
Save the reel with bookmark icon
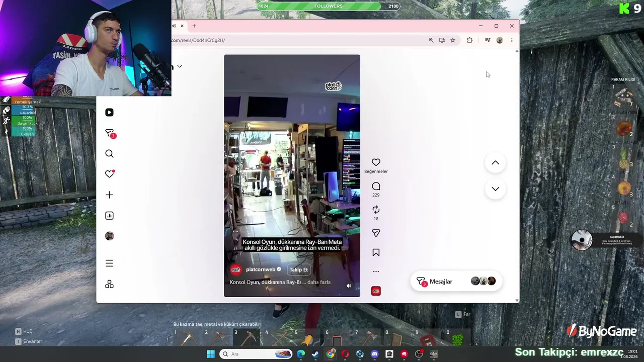[376, 252]
